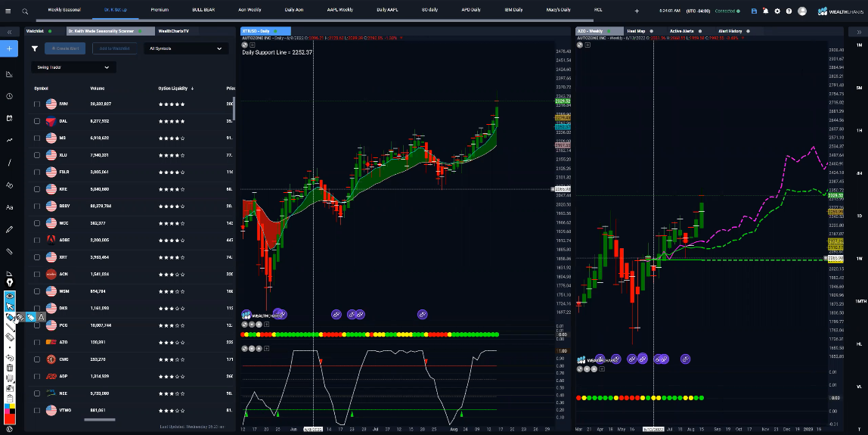This screenshot has width=868, height=435.
Task: Check the CMG row checkbox
Action: (37, 359)
